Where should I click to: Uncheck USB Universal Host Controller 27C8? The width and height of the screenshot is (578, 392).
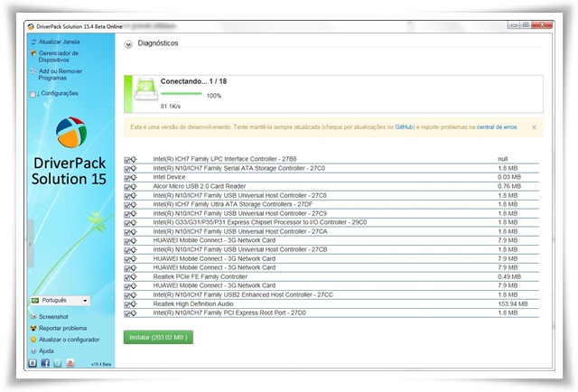pyautogui.click(x=126, y=196)
